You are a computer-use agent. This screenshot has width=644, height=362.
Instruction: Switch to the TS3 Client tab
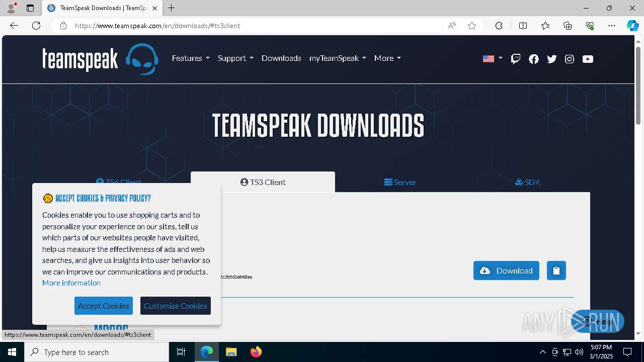pyautogui.click(x=263, y=182)
